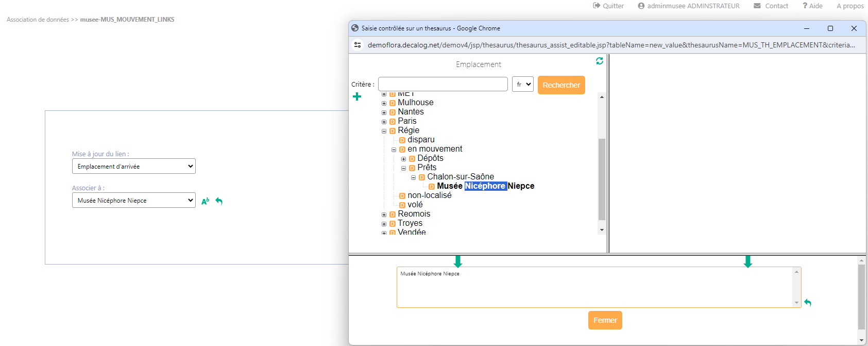
Task: Open the site information icon in address bar
Action: [358, 45]
